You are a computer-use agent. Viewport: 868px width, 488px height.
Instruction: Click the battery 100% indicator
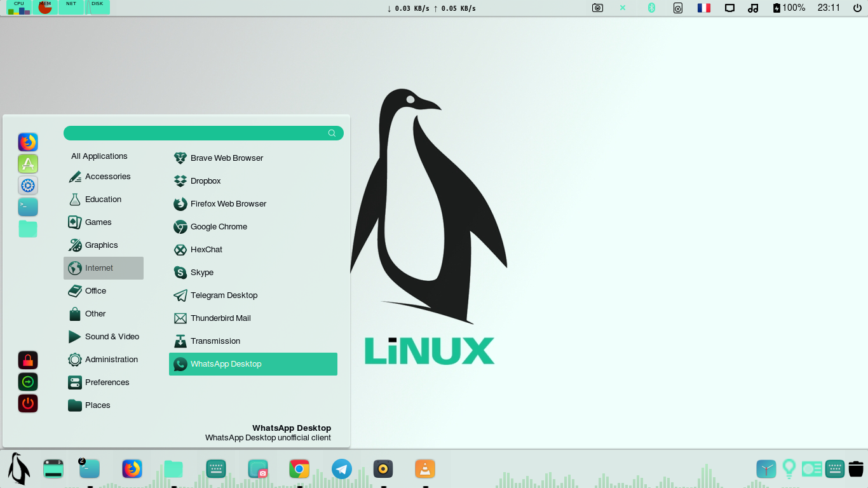(x=789, y=8)
